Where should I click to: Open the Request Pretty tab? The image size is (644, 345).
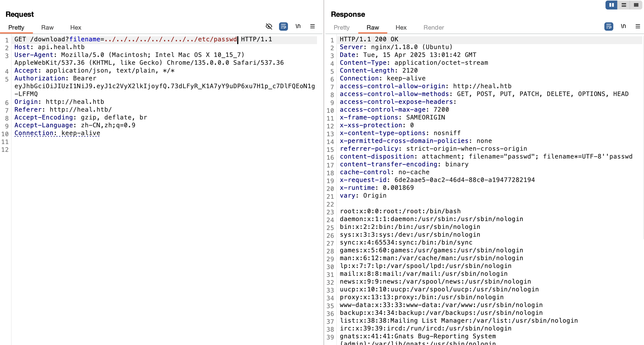pos(16,27)
